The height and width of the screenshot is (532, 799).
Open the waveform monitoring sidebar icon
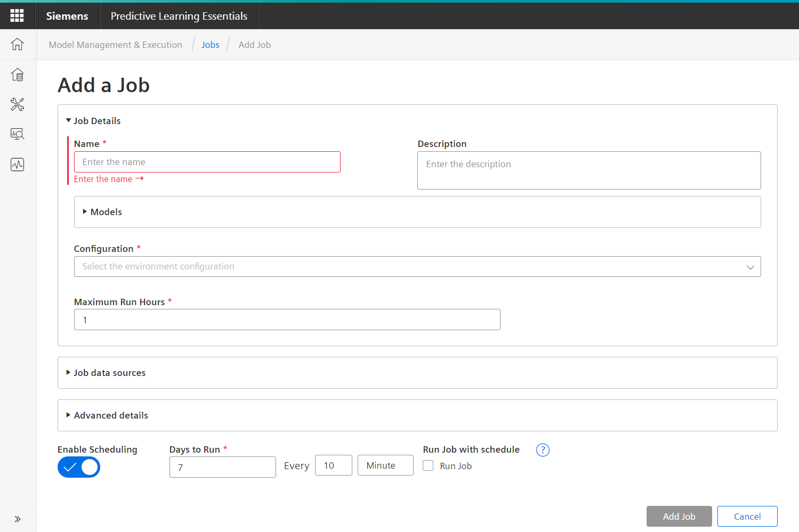tap(18, 165)
